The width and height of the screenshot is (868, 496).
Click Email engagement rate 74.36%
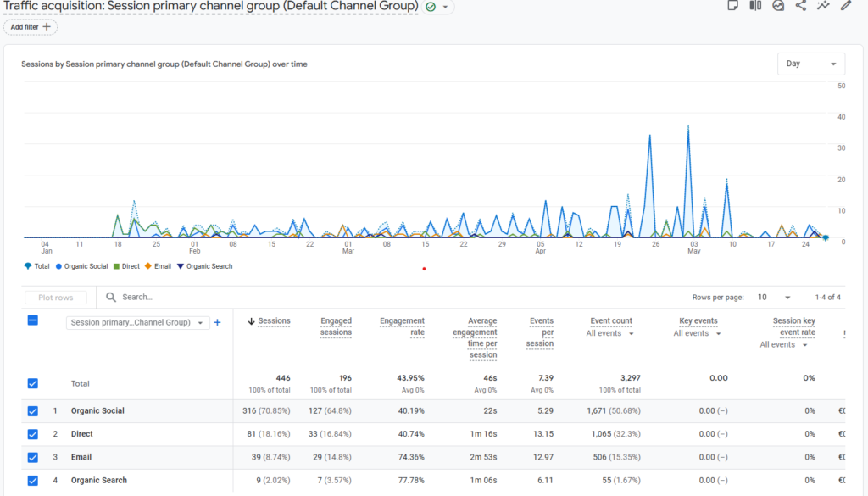coord(411,457)
